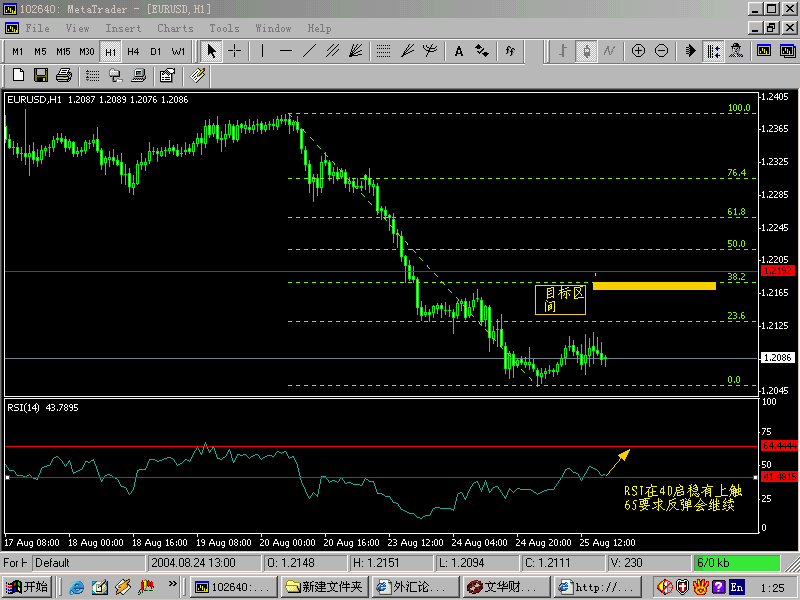The image size is (800, 600).
Task: Select the Fibonacci retracement tool
Action: (383, 51)
